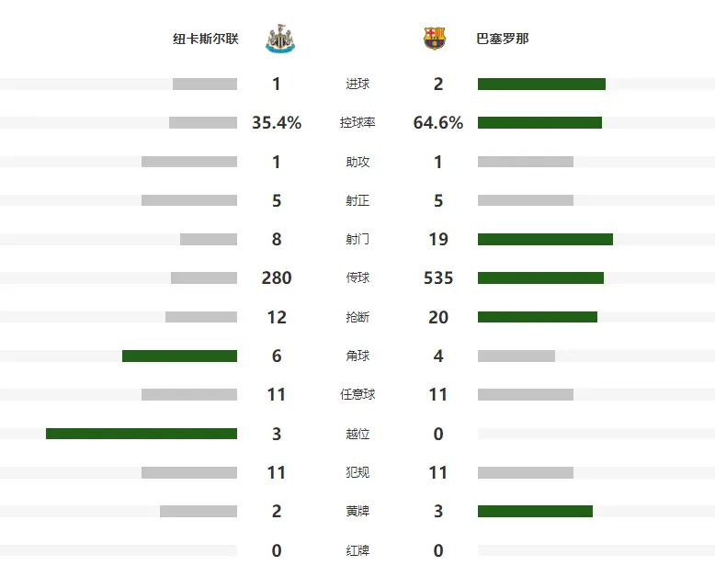Screen dimensions: 715x588
Task: Click the 红牌 stat label
Action: click(x=357, y=551)
